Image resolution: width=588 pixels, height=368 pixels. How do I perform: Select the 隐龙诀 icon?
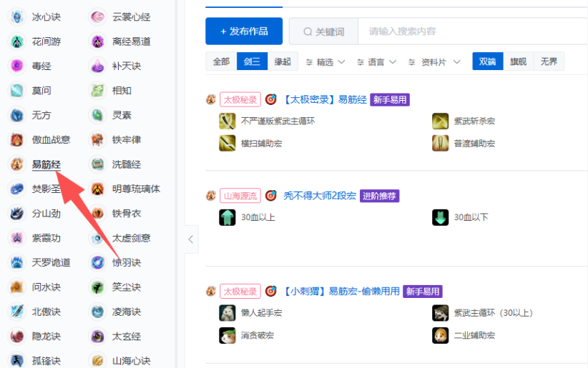point(17,336)
